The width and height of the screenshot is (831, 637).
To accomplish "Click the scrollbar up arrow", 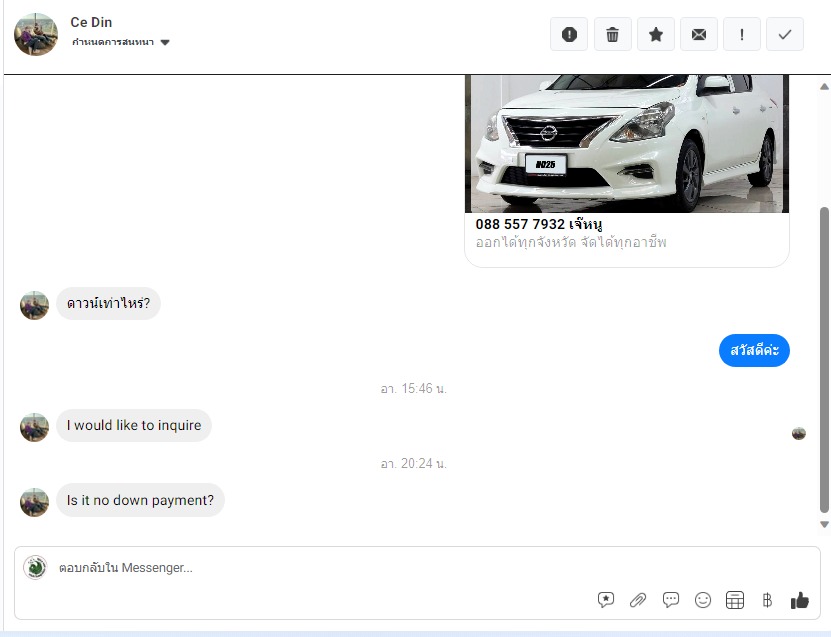I will 824,86.
